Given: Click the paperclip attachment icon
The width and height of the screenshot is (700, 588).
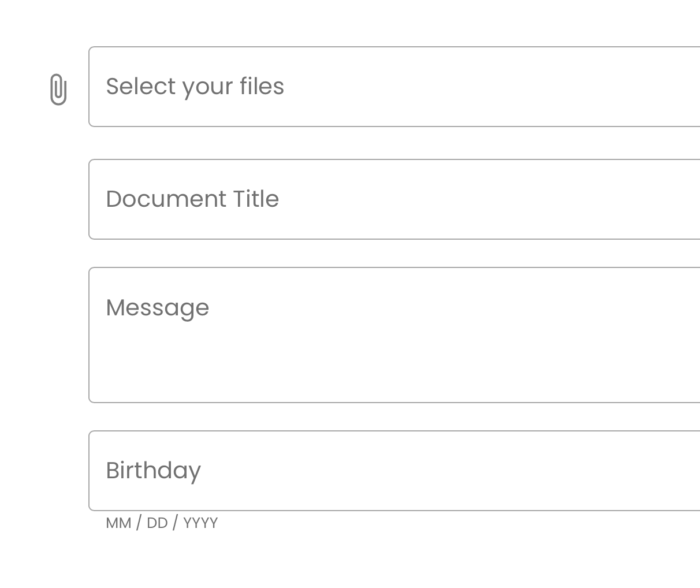Looking at the screenshot, I should click(x=58, y=89).
